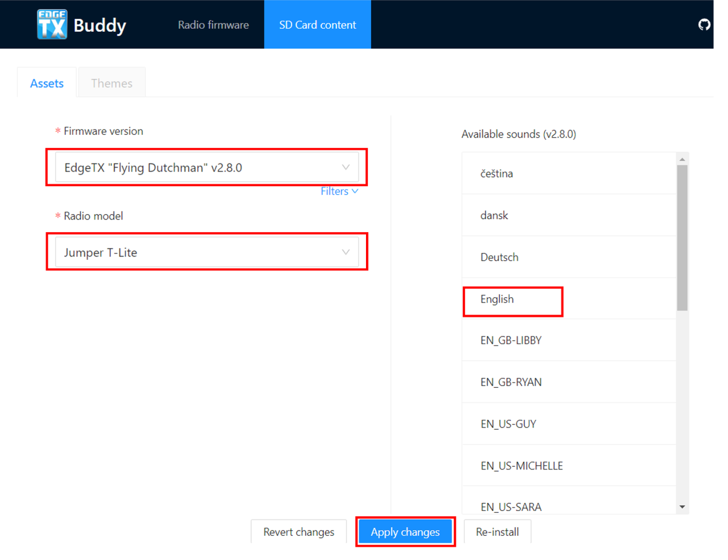Choose EN_US-SARA sound pack

pyautogui.click(x=569, y=500)
